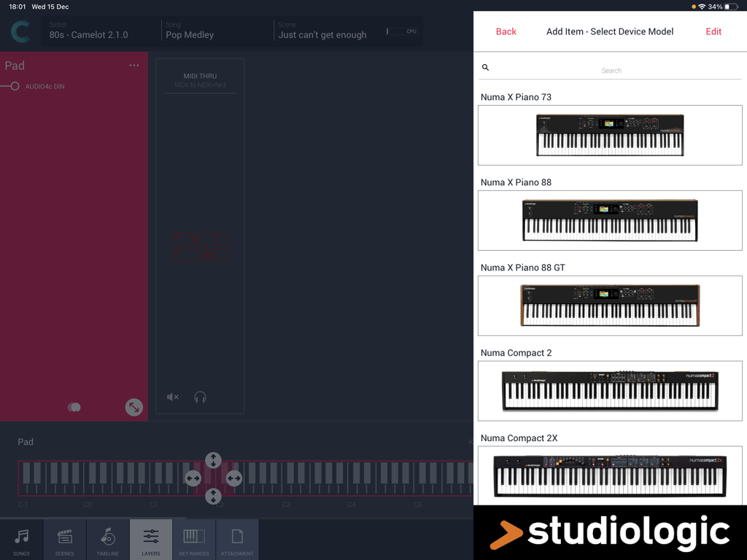
Task: Open the Pad layer options ellipsis menu
Action: click(x=134, y=65)
